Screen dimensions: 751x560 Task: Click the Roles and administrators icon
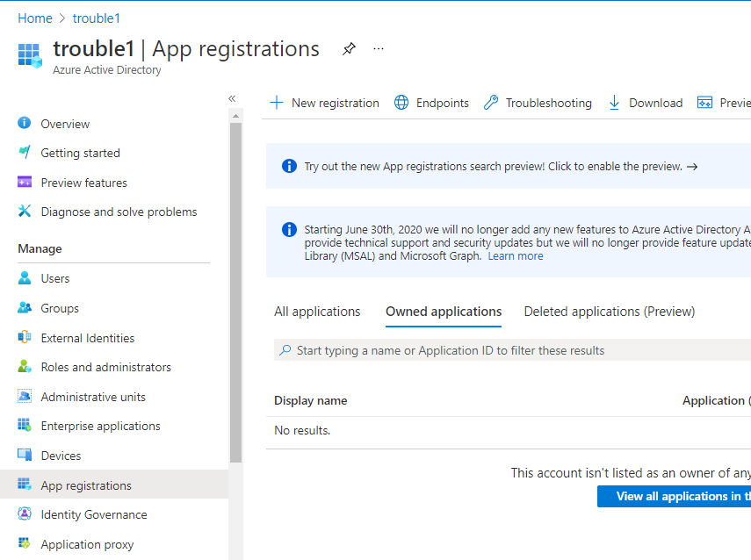tap(25, 366)
